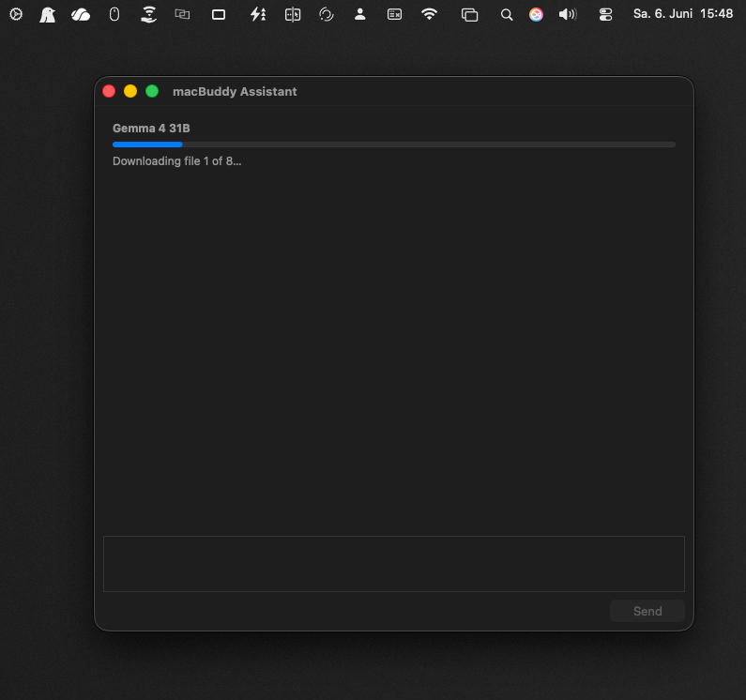The width and height of the screenshot is (746, 700).
Task: Click the Gemma 4 31B download progress bar
Action: (x=394, y=145)
